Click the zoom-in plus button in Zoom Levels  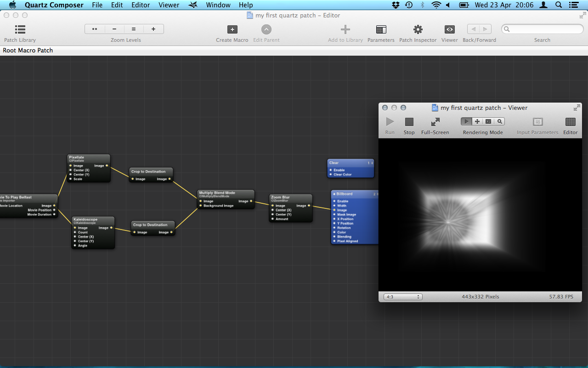tap(153, 29)
